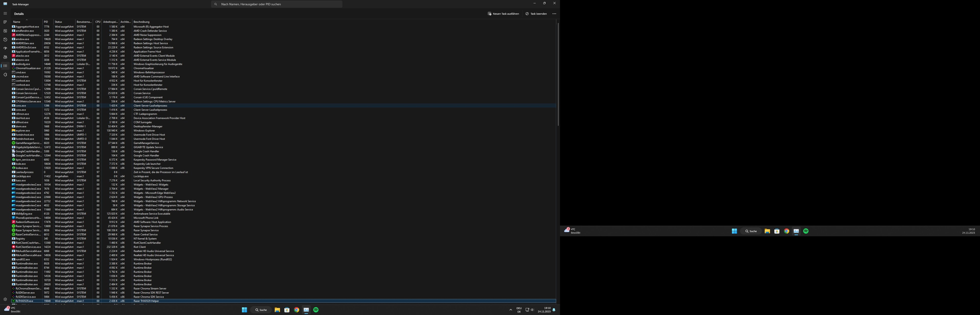Sort by the CPU column header
The image size is (980, 315).
(x=98, y=22)
